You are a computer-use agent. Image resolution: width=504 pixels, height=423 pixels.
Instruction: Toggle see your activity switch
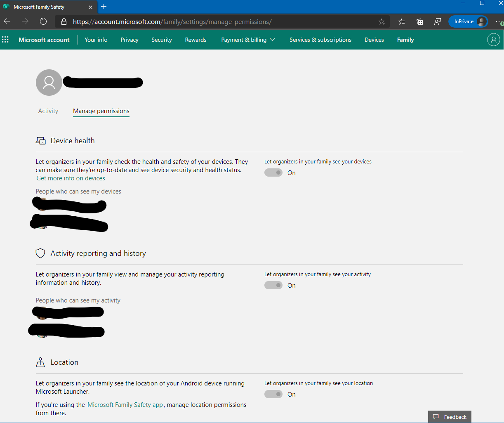point(273,285)
